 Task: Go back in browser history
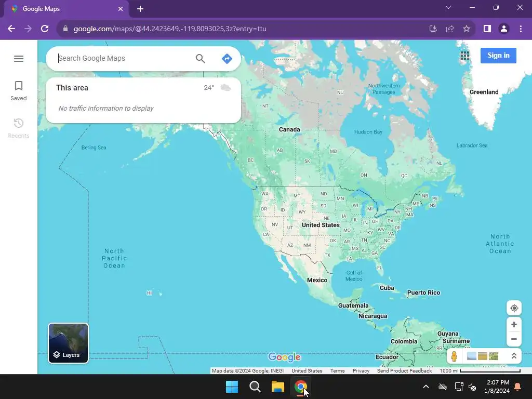pos(11,29)
